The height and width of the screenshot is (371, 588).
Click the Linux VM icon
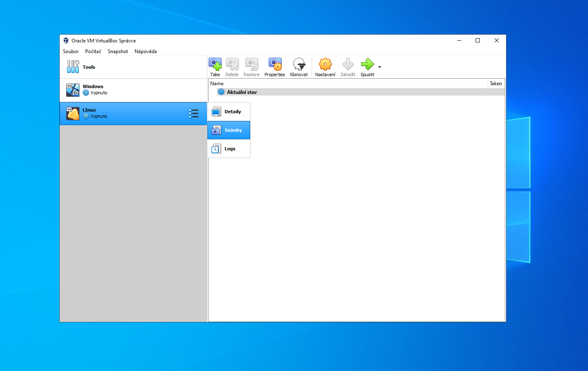pyautogui.click(x=73, y=113)
